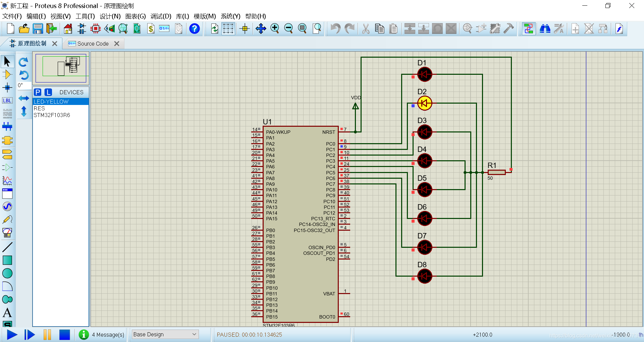Click the pan/move view arrows icon
Image resolution: width=644 pixels, height=342 pixels.
coord(261,29)
